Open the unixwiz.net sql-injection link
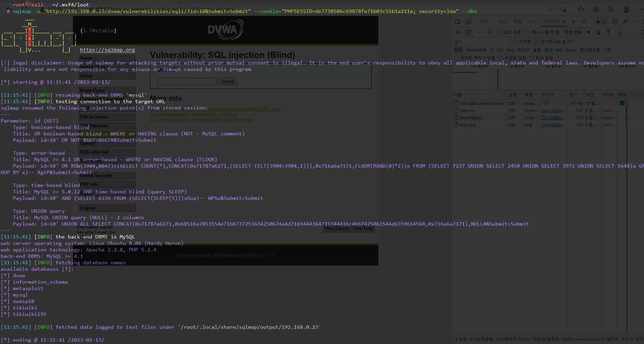Image resolution: width=644 pixels, height=344 pixels. click(202, 120)
